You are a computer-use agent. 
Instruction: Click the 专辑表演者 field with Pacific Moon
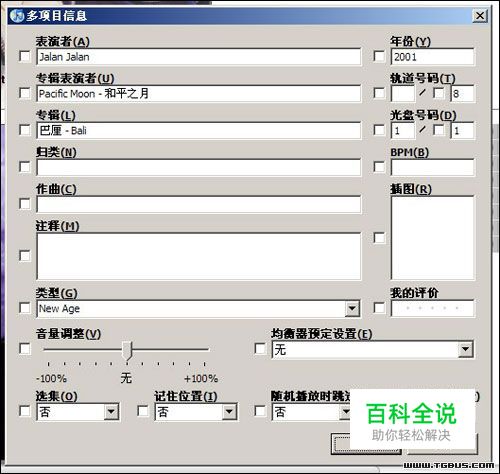click(x=199, y=94)
